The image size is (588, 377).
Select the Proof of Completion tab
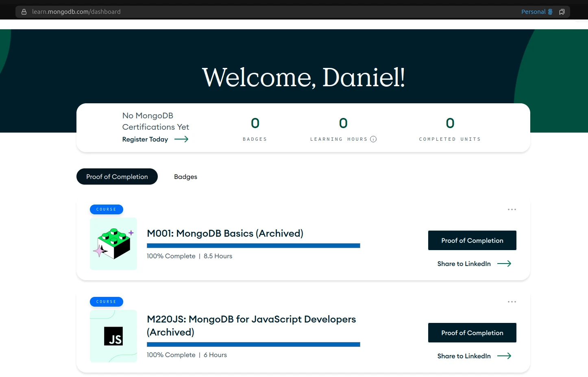[x=117, y=177]
